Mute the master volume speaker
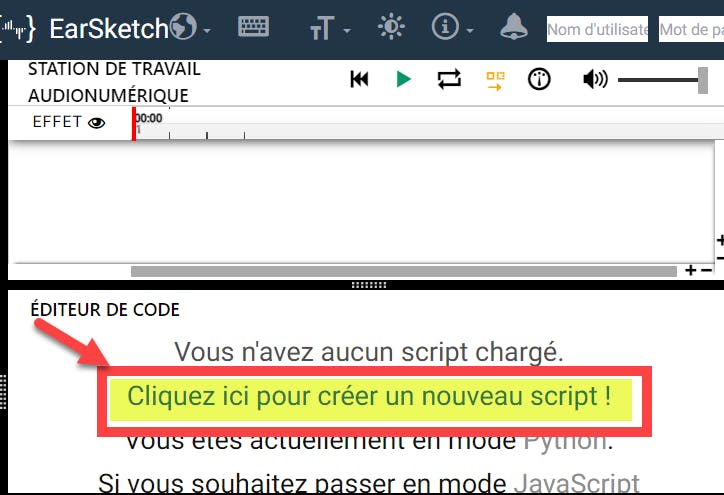The image size is (724, 495). pos(595,79)
